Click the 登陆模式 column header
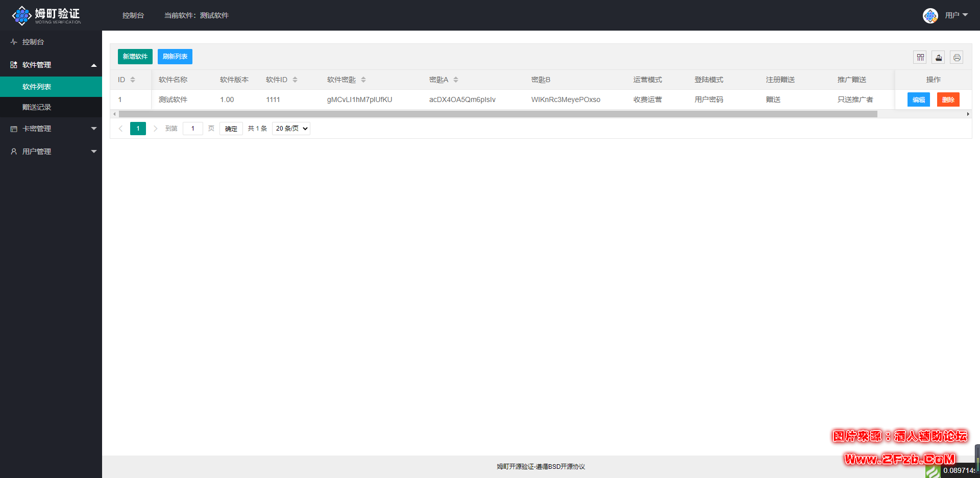This screenshot has width=980, height=478. click(709, 80)
